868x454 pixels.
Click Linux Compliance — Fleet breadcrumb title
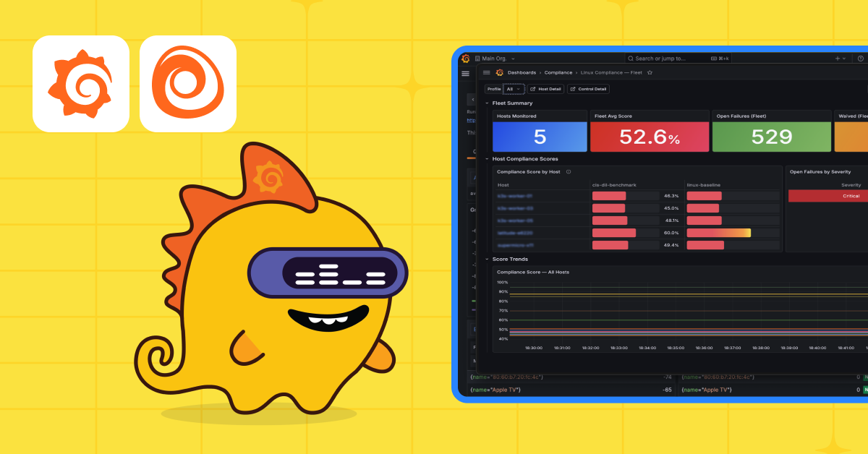[x=611, y=73]
